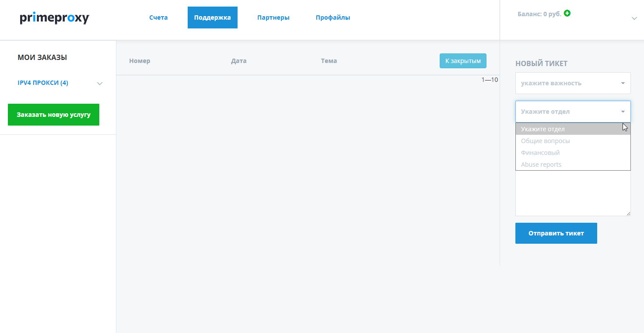Choose Общие вопросы department option
The height and width of the screenshot is (333, 644).
point(573,141)
